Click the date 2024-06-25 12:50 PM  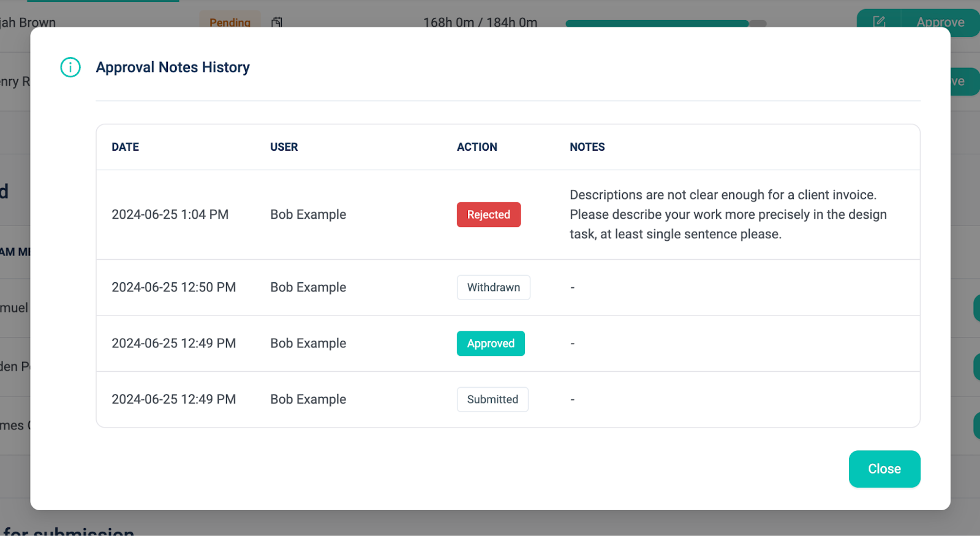173,287
